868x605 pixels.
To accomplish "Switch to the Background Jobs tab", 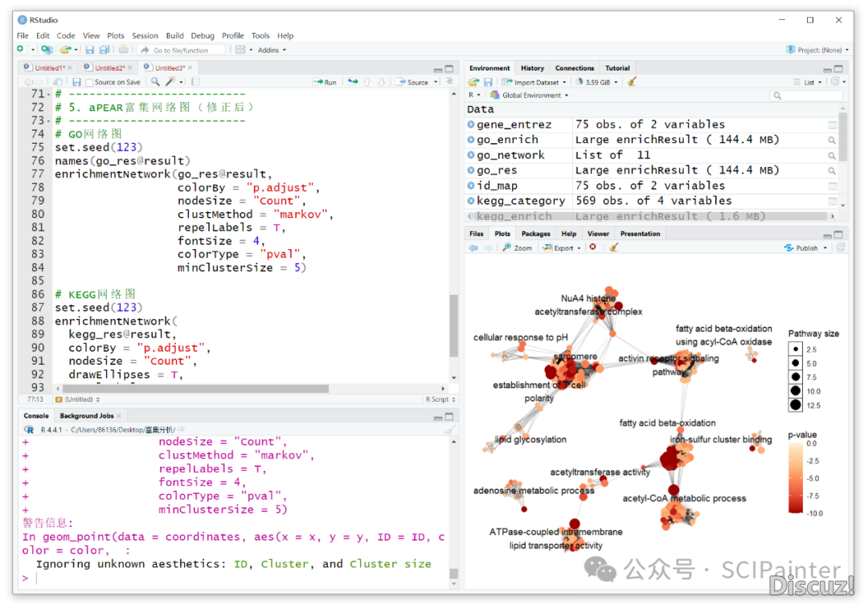I will click(x=86, y=415).
